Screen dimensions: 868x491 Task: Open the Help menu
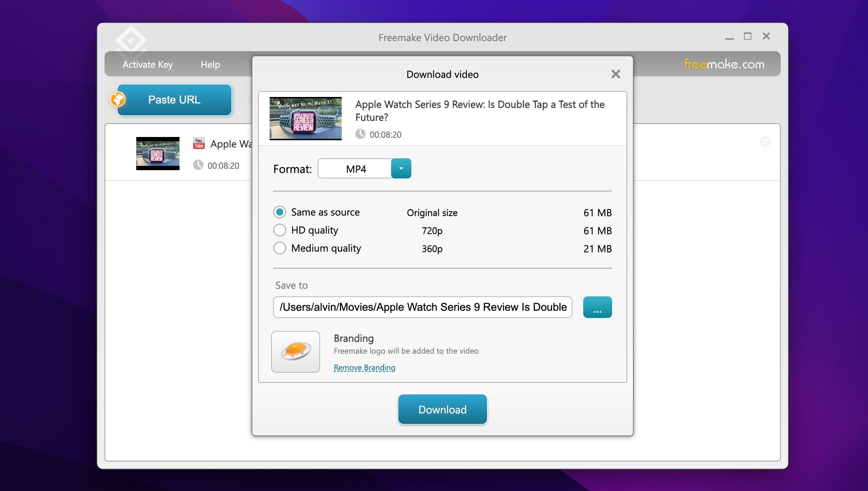211,64
